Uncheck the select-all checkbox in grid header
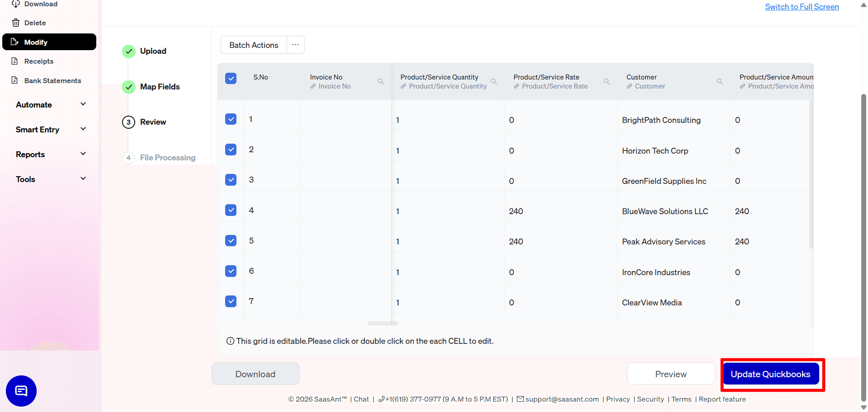Image resolution: width=868 pixels, height=412 pixels. [231, 78]
